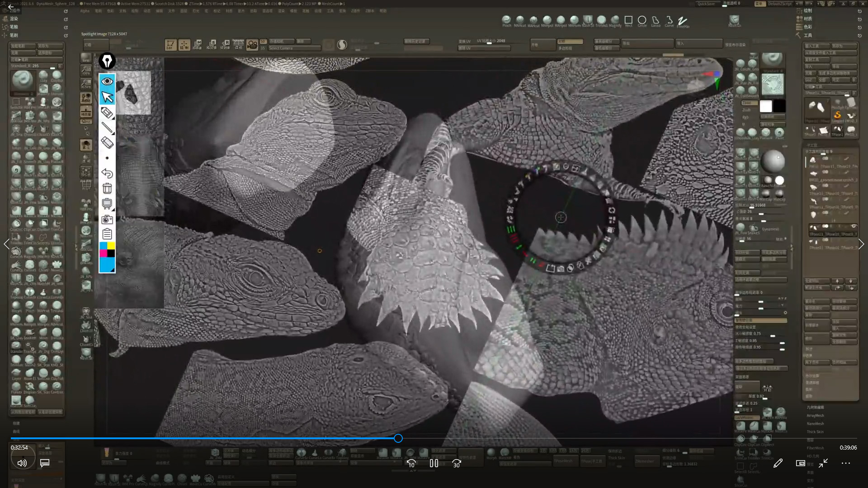Click the BPR render button
Viewport: 868px width, 488px height.
(86, 57)
